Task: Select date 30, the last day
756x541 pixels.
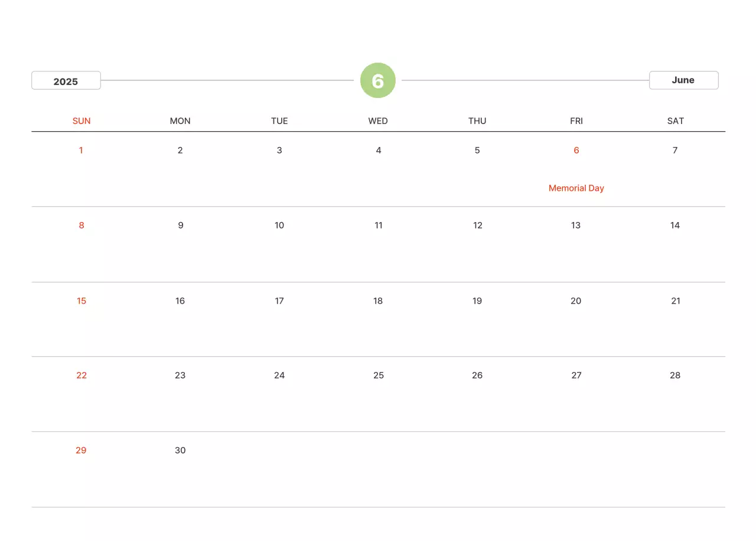Action: point(180,451)
